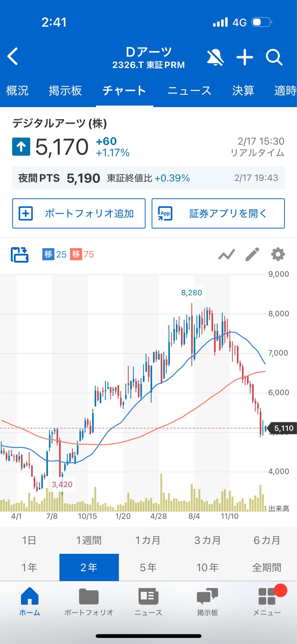Screen dimensions: 297x644
Task: Open the chart type line icon
Action: coord(227,255)
